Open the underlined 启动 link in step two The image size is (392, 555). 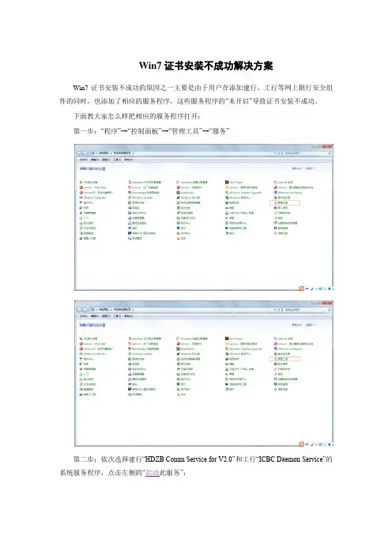pos(153,473)
